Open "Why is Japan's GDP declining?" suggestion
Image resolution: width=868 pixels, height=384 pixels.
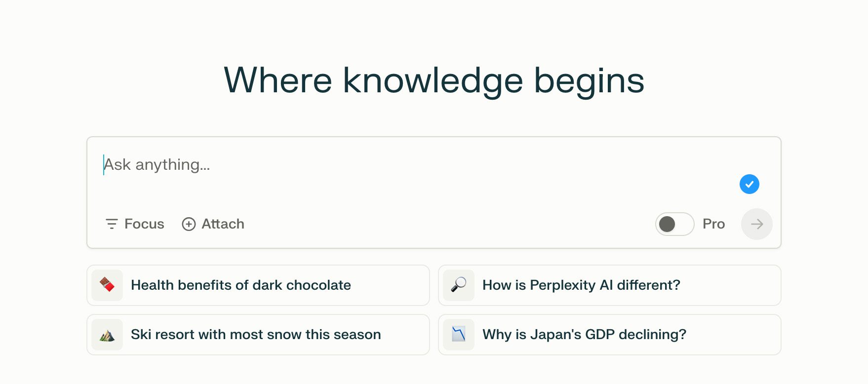(x=584, y=335)
